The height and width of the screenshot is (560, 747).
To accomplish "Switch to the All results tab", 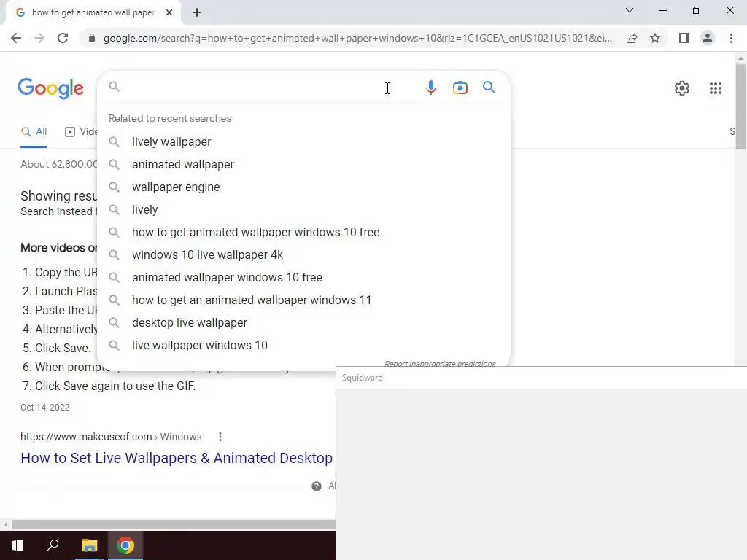I will pyautogui.click(x=34, y=132).
